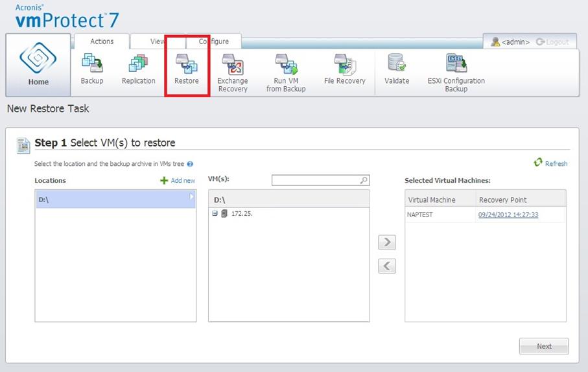Add a new backup location
588x372 pixels.
click(178, 180)
